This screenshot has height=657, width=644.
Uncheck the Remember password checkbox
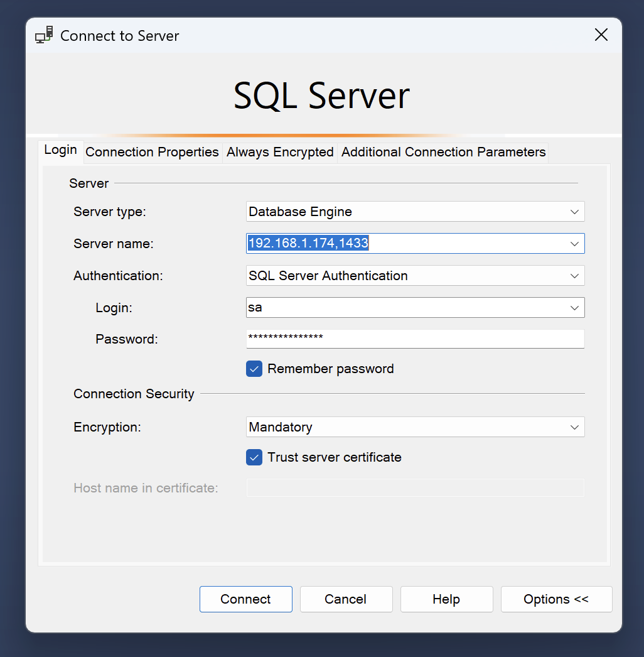coord(254,369)
